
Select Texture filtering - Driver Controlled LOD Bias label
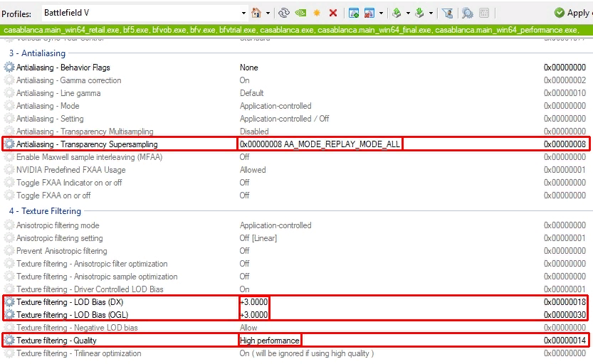pos(90,289)
